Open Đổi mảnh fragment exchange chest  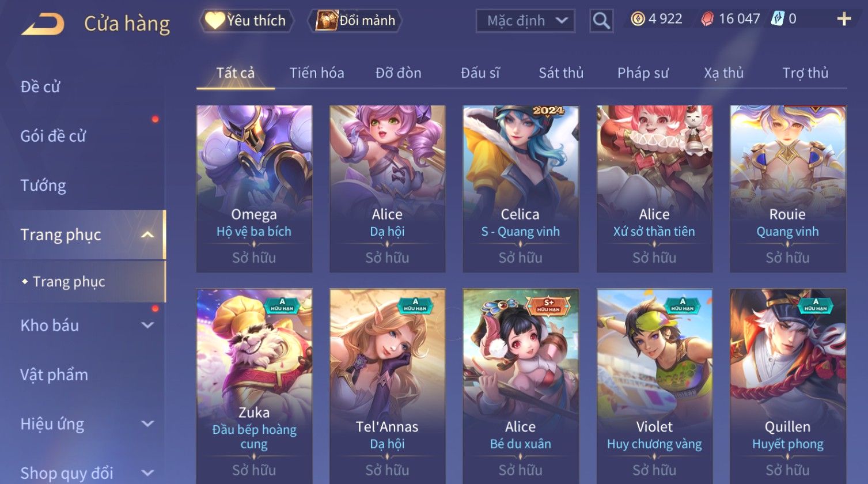tap(355, 21)
